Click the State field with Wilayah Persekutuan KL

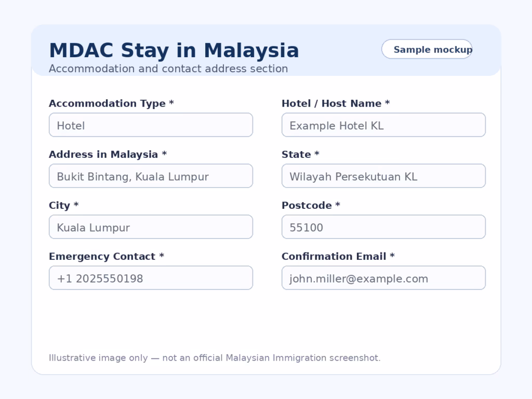point(383,176)
